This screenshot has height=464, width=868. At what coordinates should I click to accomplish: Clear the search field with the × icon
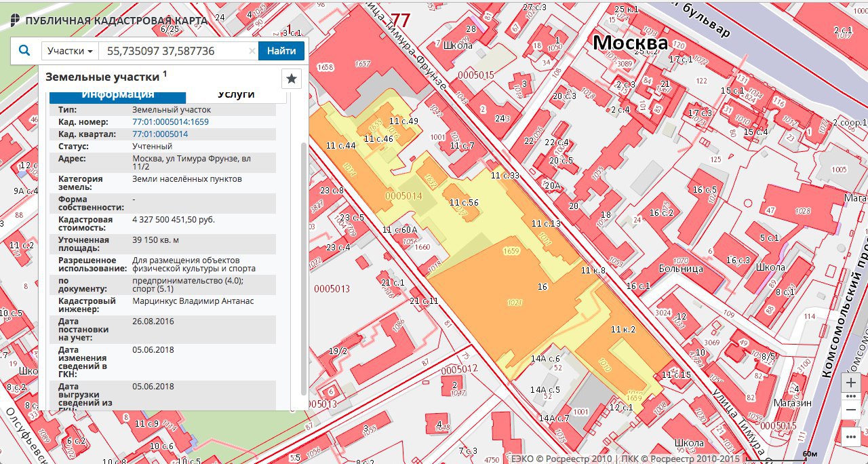[252, 51]
